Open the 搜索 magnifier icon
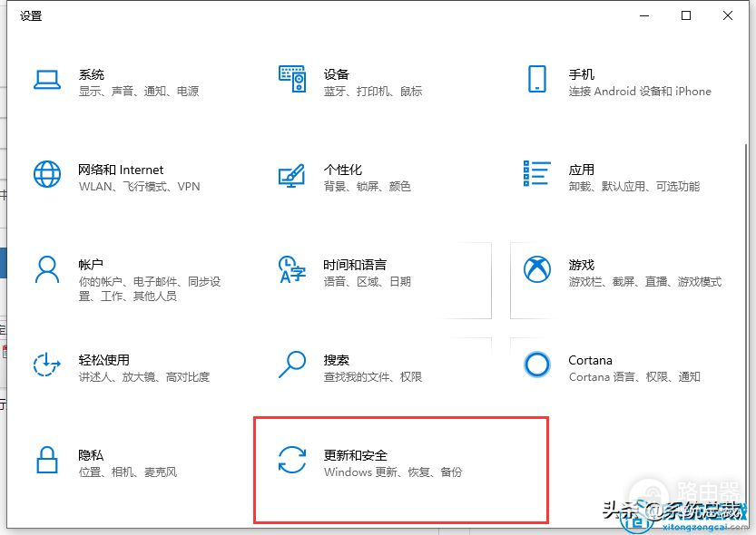756x535 pixels. [x=292, y=365]
